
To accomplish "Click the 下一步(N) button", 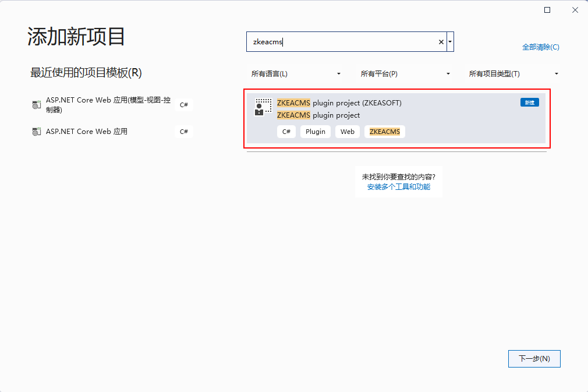I will [x=534, y=359].
